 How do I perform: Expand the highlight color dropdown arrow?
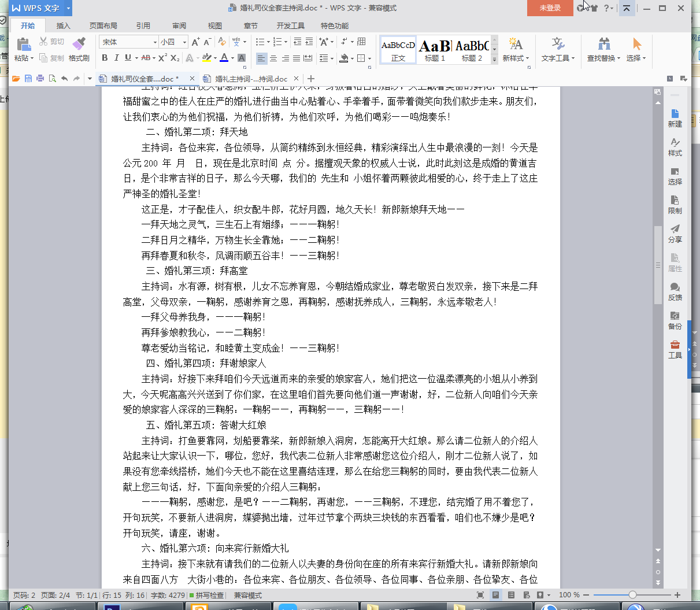coord(215,58)
